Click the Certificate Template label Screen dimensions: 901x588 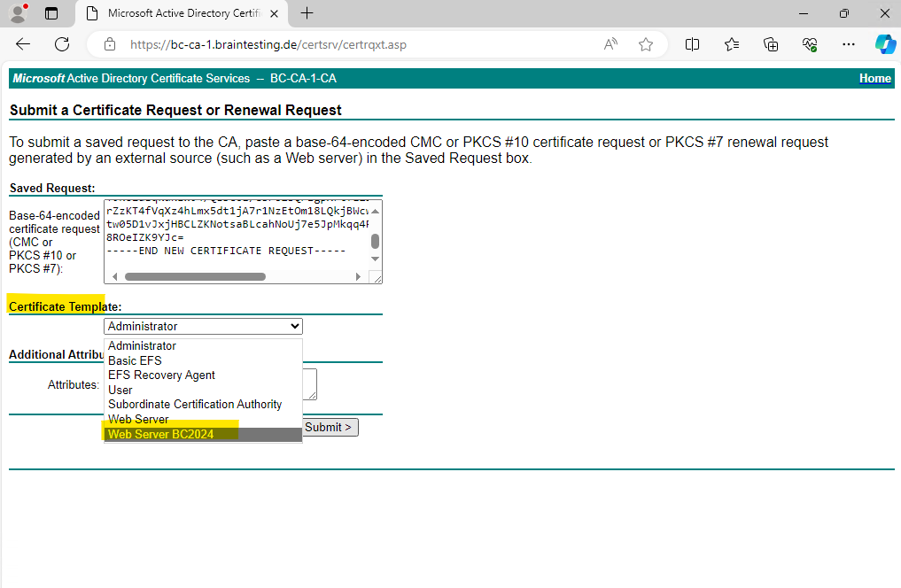[x=65, y=306]
